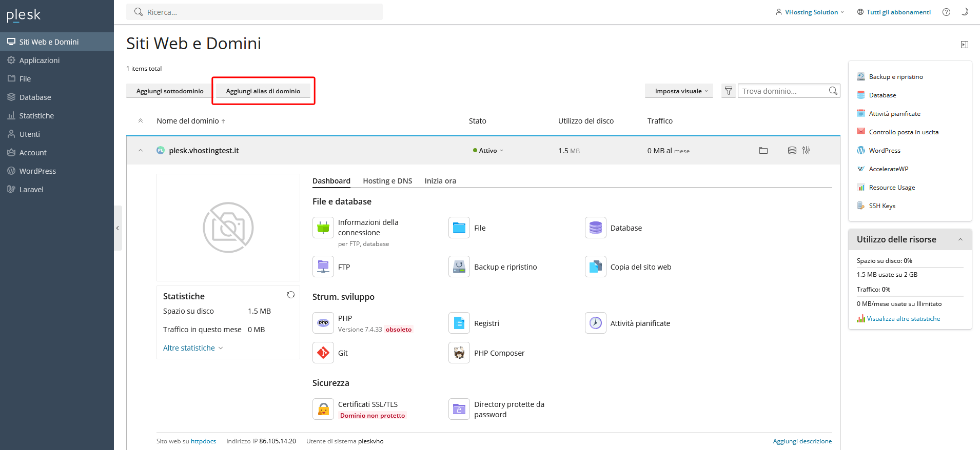Click the Plesk logo
The image size is (980, 450).
click(x=24, y=15)
